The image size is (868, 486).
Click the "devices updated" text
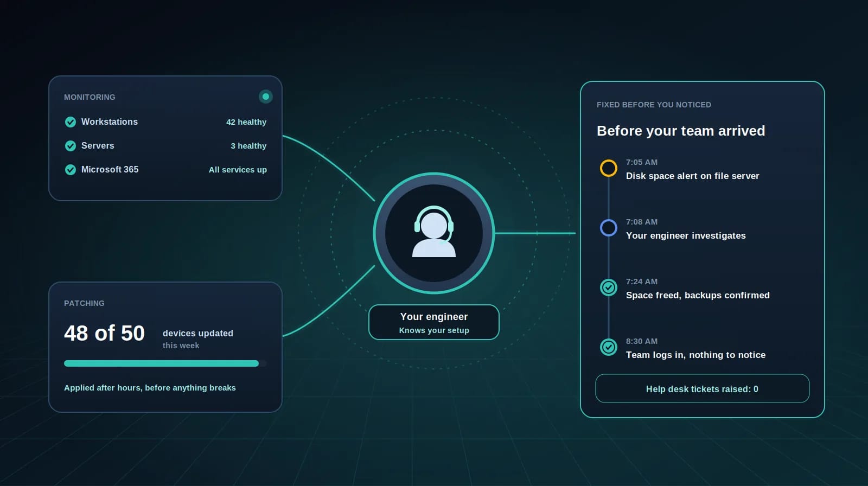click(198, 333)
